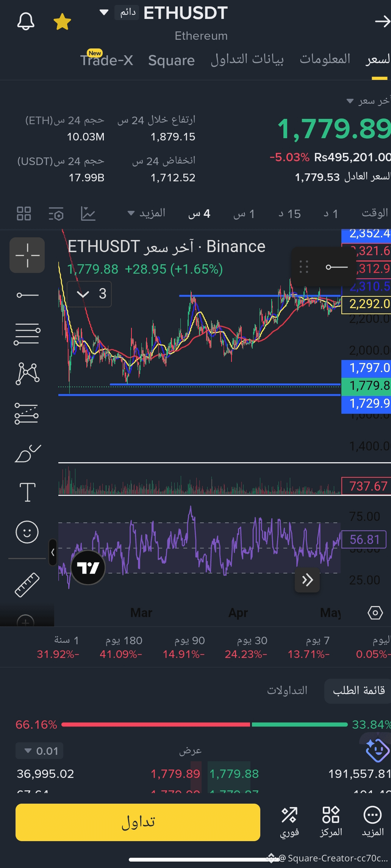The height and width of the screenshot is (868, 391).
Task: Grab the floating toolbar drag handle dots
Action: point(304,267)
